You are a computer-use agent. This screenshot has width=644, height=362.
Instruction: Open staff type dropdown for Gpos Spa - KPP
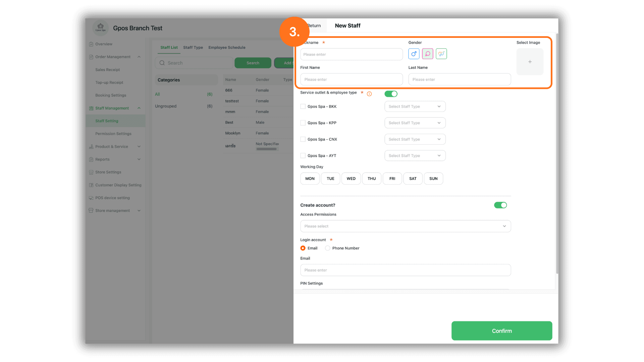(x=415, y=123)
